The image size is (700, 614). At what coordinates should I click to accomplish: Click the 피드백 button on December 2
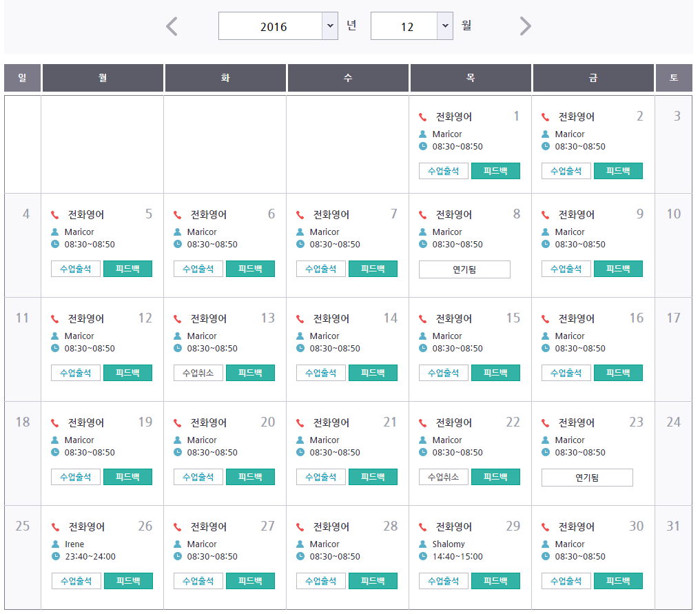618,171
